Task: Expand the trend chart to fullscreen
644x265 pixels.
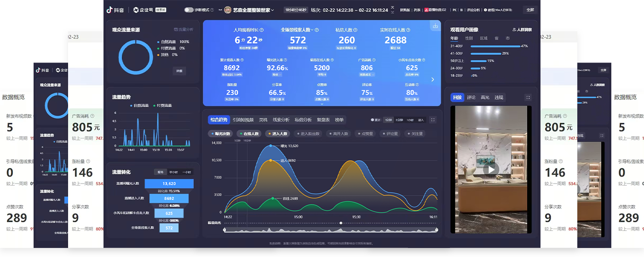Action: 432,120
